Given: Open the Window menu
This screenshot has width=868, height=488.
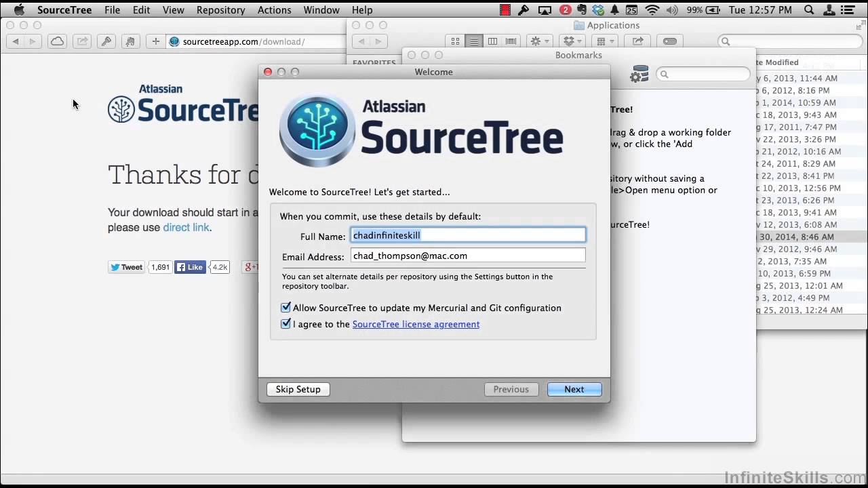Looking at the screenshot, I should point(321,10).
